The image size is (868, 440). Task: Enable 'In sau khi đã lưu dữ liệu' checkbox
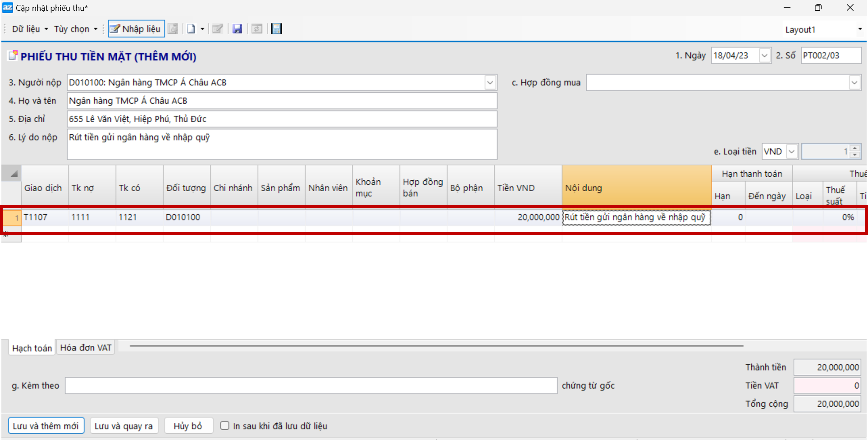[225, 425]
